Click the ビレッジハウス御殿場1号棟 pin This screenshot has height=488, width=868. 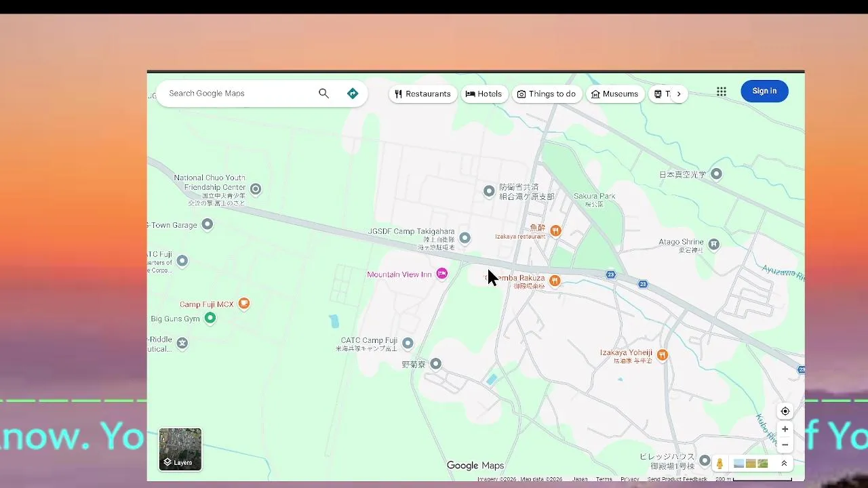(705, 461)
